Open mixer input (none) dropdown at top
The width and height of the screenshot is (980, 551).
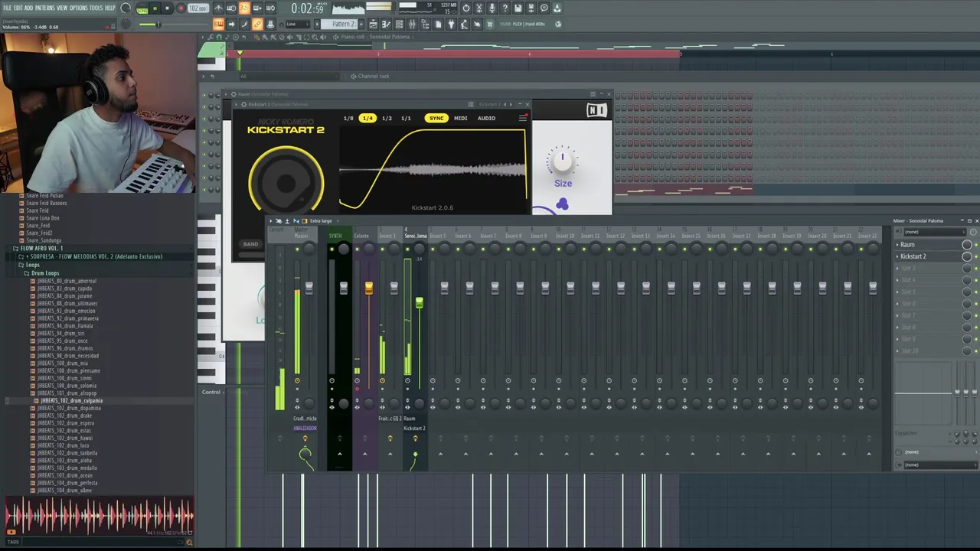[934, 232]
